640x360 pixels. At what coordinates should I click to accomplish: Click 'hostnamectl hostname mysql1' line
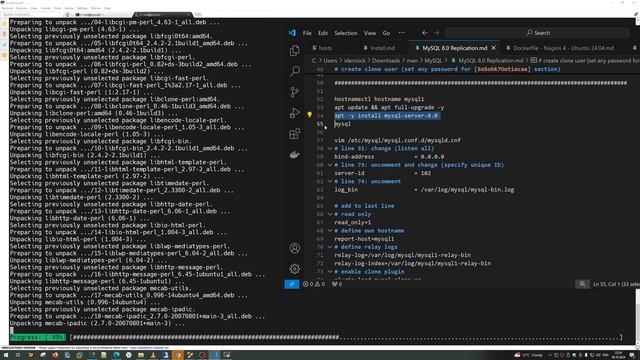pos(379,99)
